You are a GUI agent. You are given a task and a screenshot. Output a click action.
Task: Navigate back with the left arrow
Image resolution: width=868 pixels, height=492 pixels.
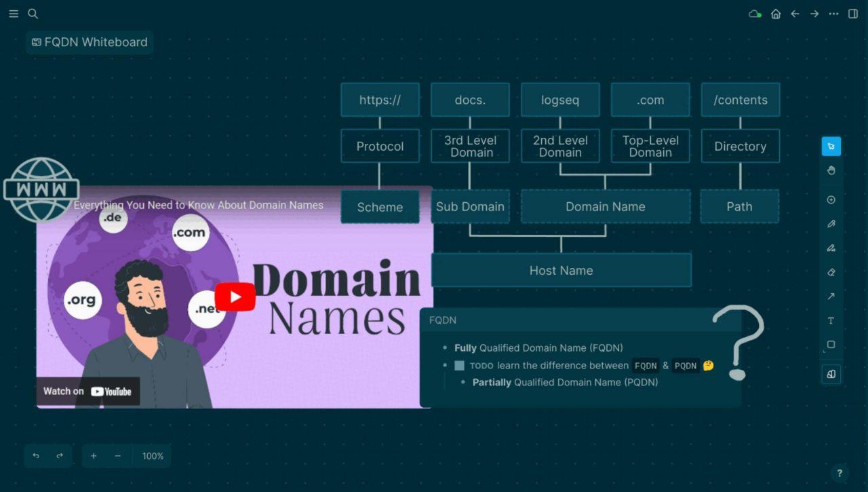[x=795, y=14]
